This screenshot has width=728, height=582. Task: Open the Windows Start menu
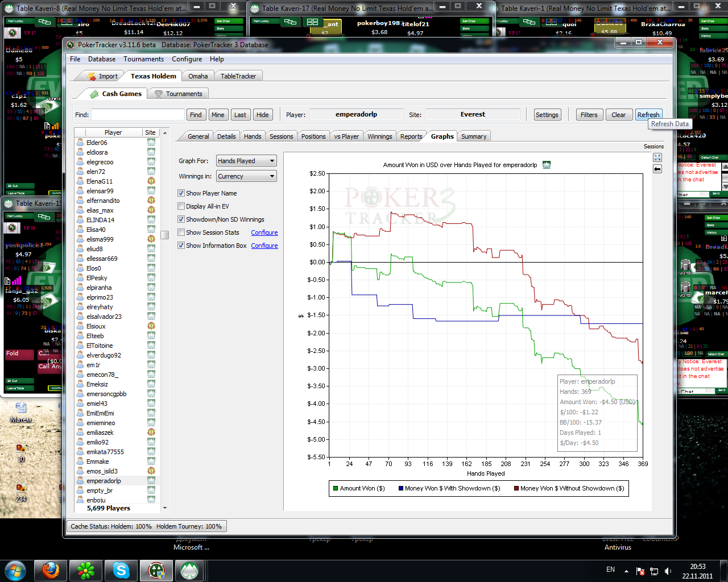[15, 570]
